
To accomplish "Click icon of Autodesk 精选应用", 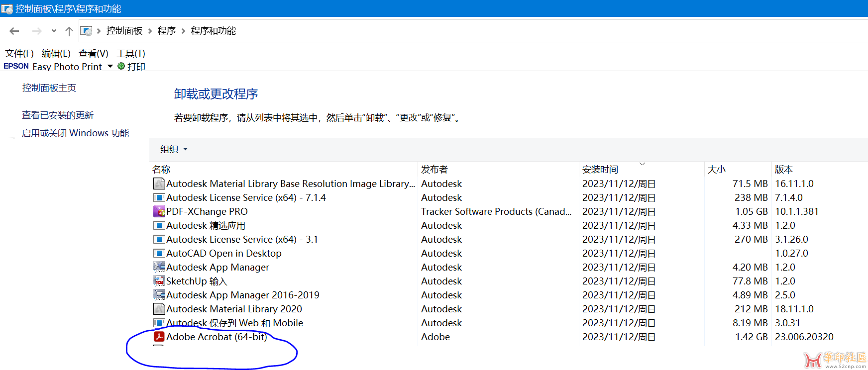I will tap(159, 225).
